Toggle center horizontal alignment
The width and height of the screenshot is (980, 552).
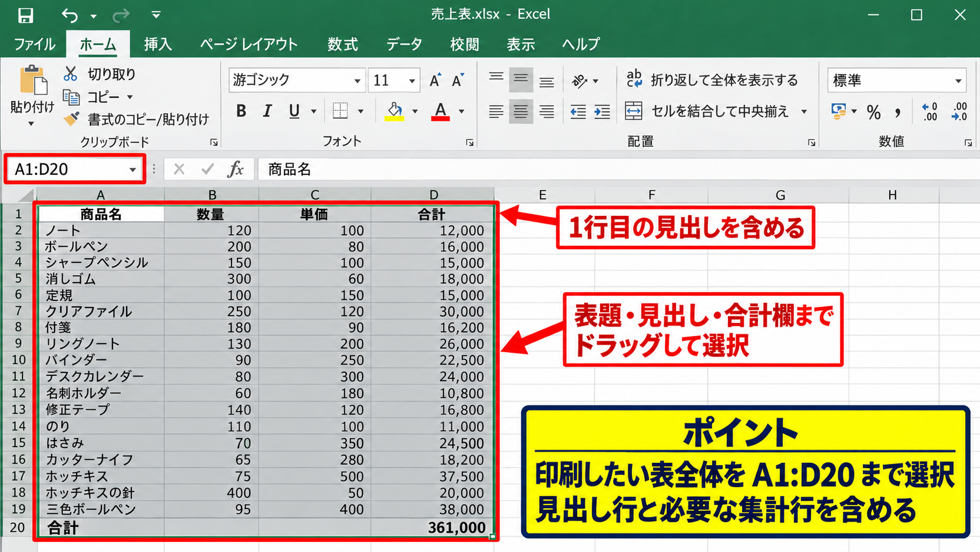coord(521,111)
